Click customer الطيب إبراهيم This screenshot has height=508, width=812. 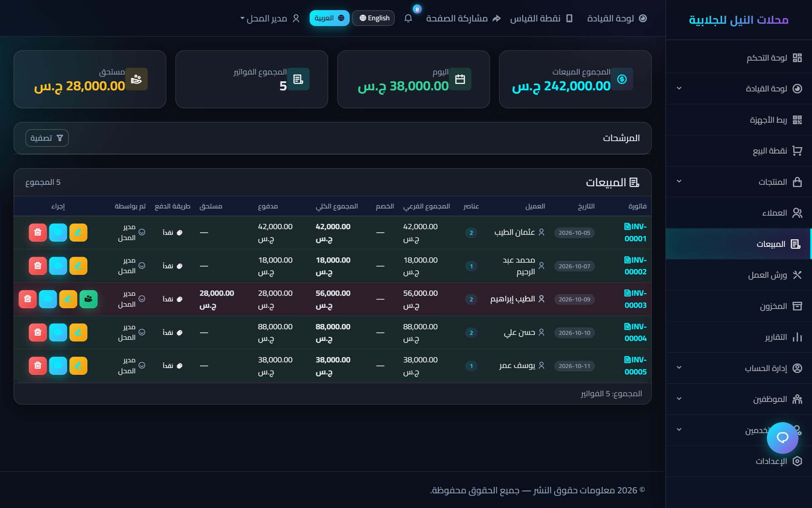(x=512, y=299)
